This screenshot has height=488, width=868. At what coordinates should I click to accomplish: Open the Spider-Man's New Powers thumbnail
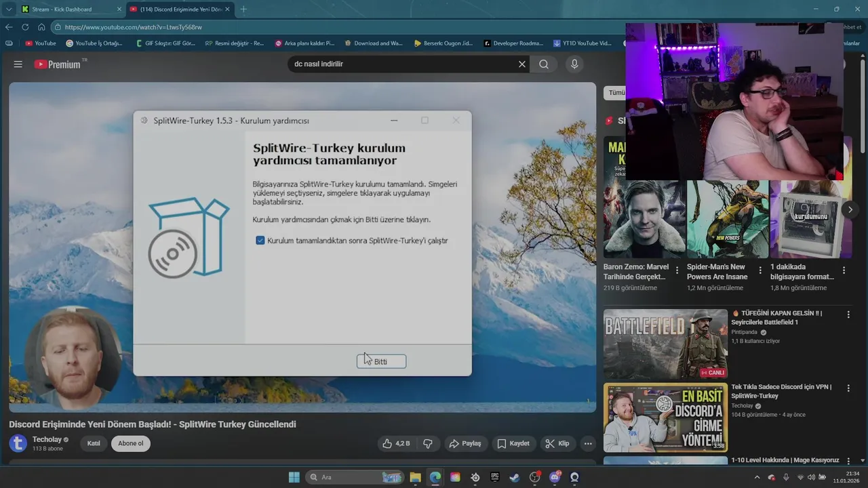coord(728,219)
